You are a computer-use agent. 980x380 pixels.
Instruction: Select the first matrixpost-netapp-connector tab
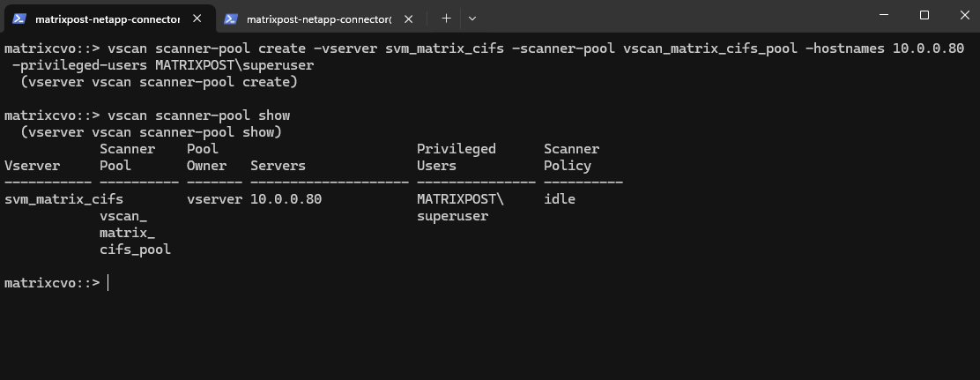click(x=107, y=19)
